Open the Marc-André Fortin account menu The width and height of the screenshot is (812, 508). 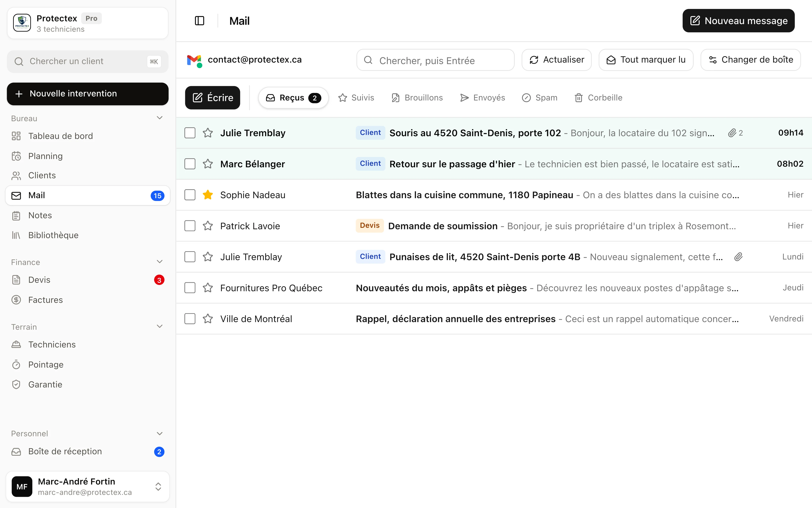coord(88,486)
